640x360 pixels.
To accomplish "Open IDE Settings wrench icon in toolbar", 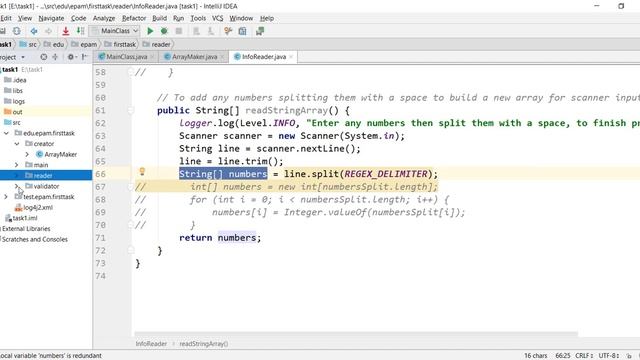I will [228, 31].
